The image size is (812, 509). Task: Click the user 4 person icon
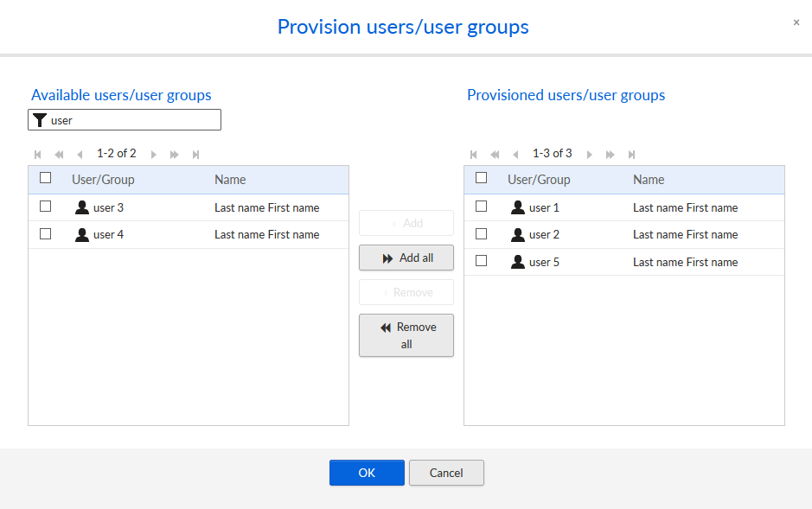(x=82, y=235)
